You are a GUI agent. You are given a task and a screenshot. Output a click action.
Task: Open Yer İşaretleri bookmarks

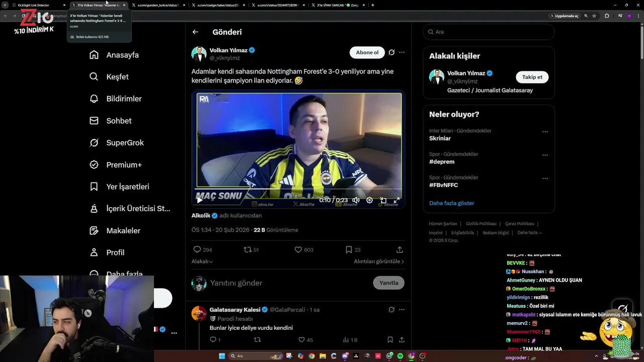(119, 187)
